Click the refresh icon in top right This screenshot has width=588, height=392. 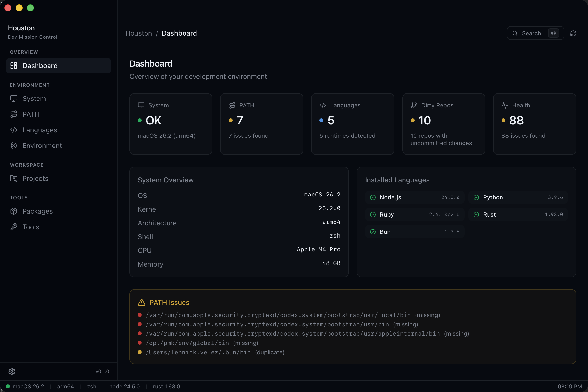click(x=573, y=33)
